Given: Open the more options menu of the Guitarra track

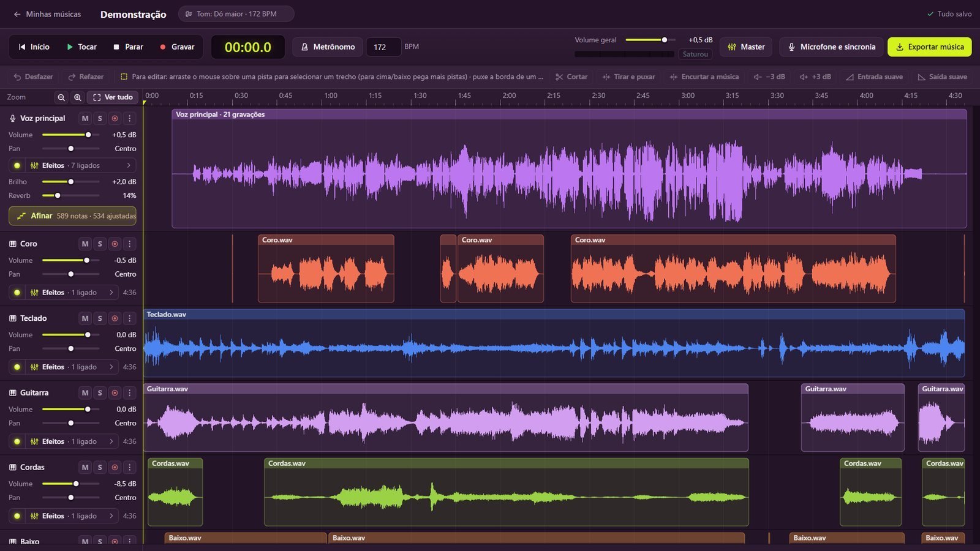Looking at the screenshot, I should pos(129,393).
